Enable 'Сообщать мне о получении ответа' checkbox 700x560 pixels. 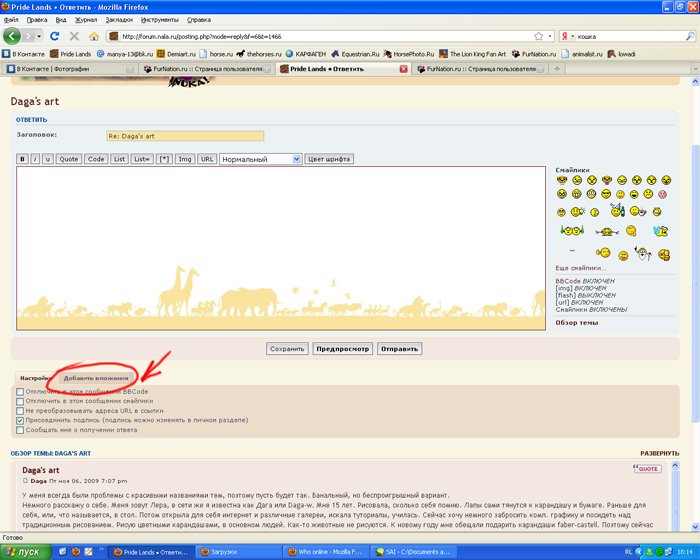21,430
